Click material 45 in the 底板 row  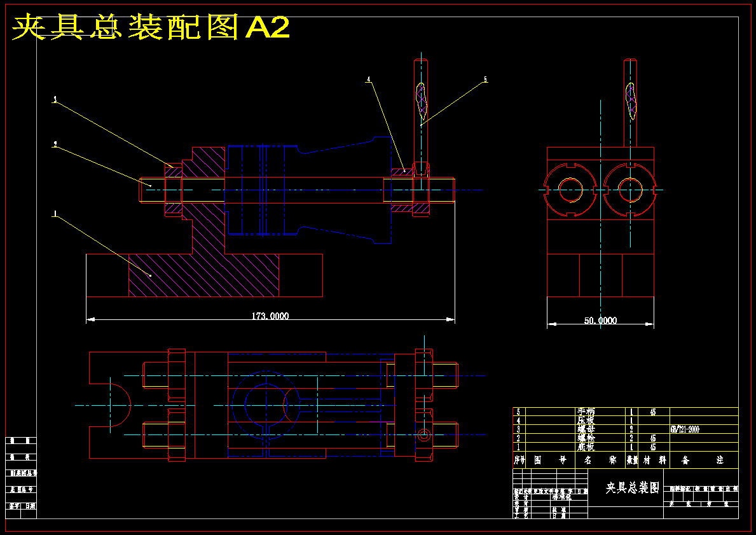point(653,447)
